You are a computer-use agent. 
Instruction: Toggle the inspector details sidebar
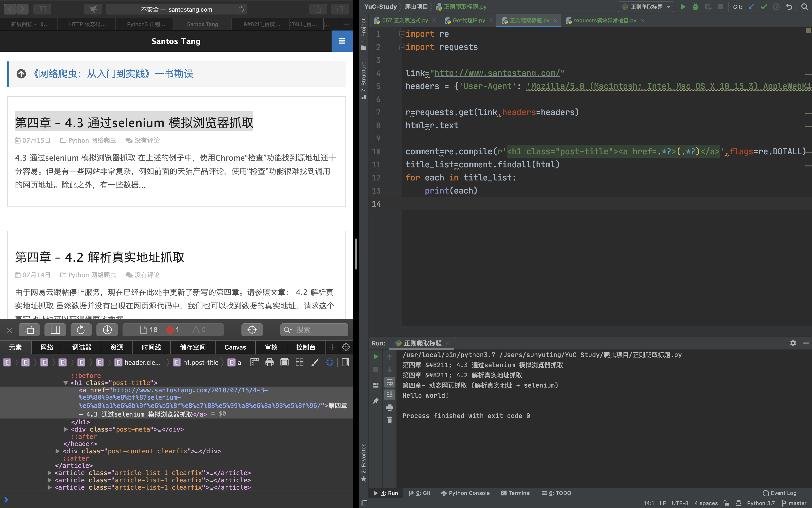pyautogui.click(x=345, y=362)
